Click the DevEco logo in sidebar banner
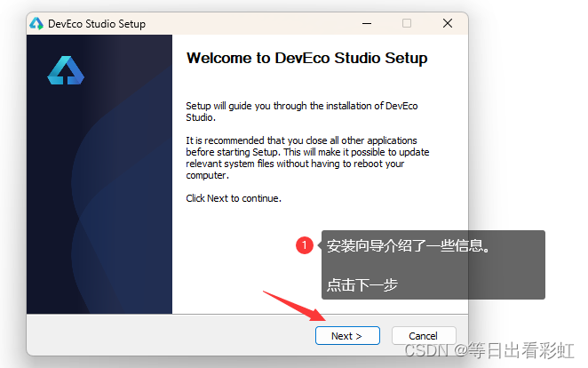Screen dimensions: 588x368 (66, 70)
